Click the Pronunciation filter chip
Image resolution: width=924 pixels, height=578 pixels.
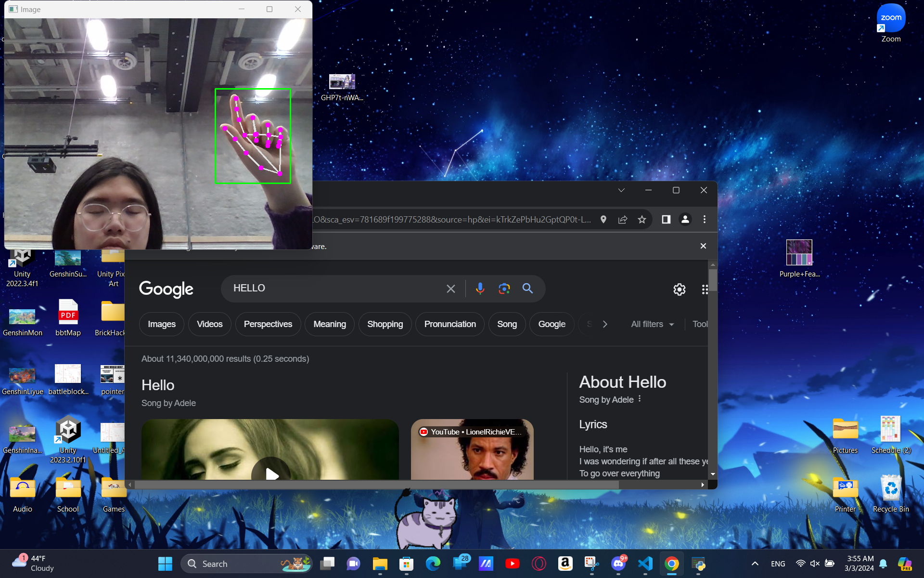pos(449,324)
